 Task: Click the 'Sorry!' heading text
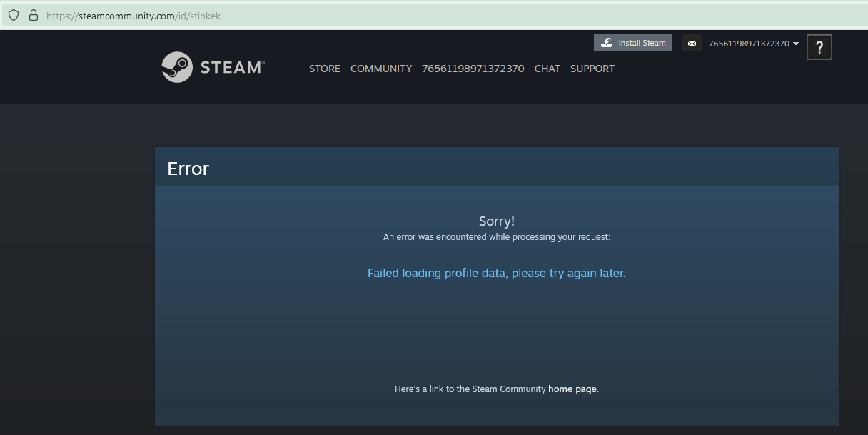pos(497,221)
